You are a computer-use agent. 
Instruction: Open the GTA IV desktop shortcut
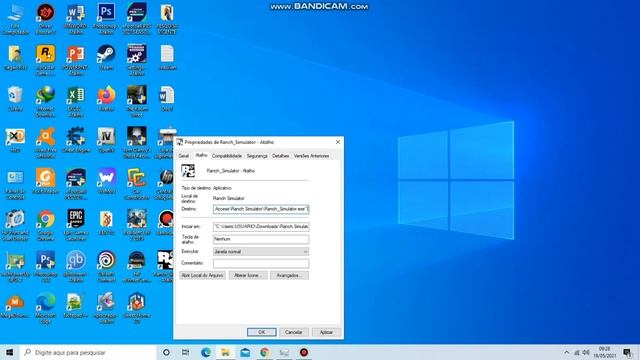[106, 140]
